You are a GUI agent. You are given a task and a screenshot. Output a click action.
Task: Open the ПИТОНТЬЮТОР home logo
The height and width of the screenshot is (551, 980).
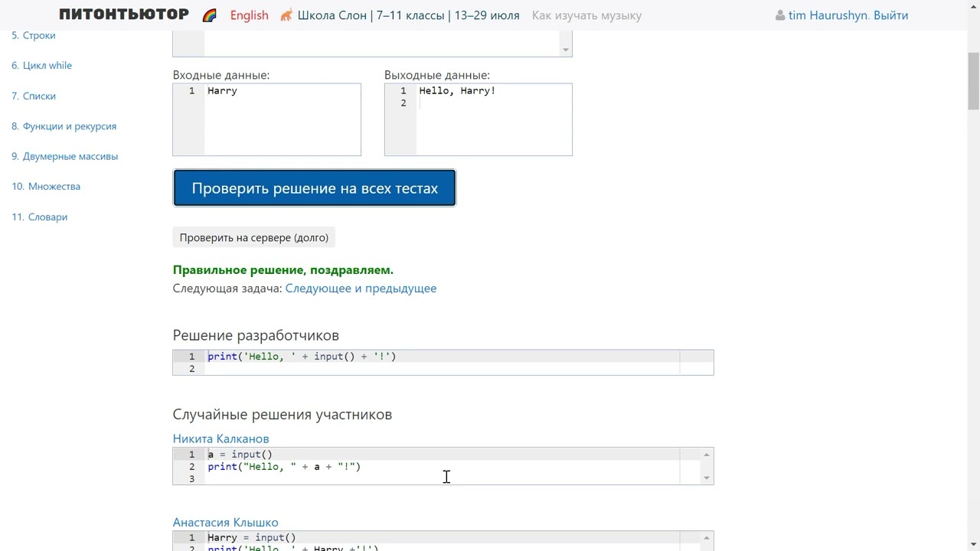coord(124,15)
